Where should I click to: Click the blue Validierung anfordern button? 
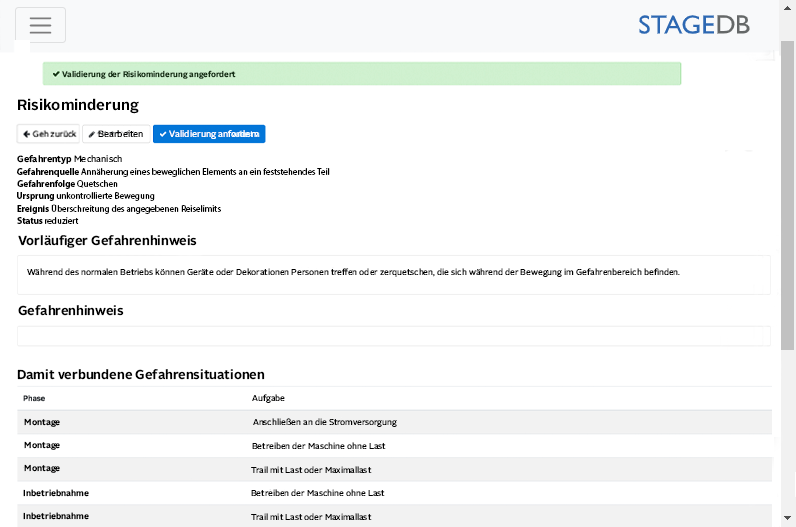pos(209,134)
